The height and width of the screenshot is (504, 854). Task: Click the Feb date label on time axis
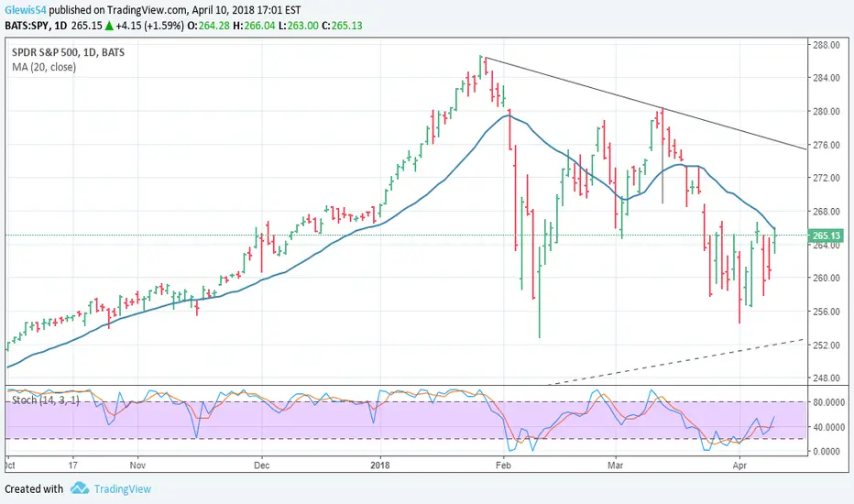tap(503, 466)
